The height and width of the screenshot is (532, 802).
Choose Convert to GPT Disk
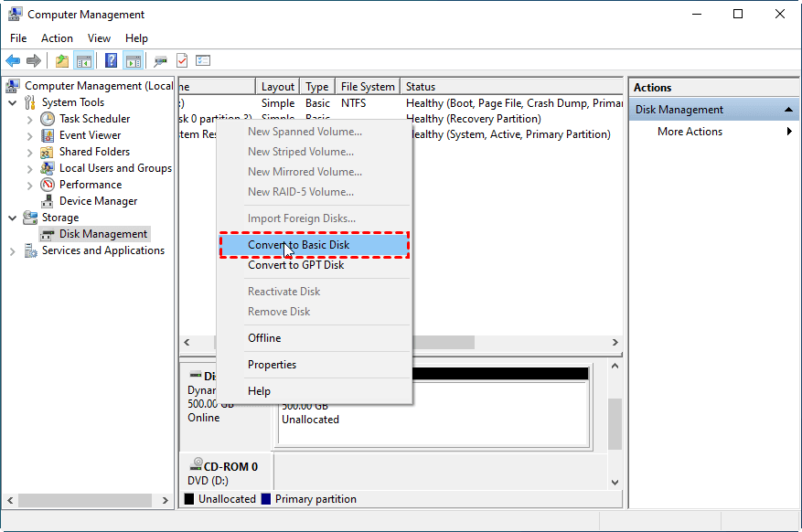(314, 265)
